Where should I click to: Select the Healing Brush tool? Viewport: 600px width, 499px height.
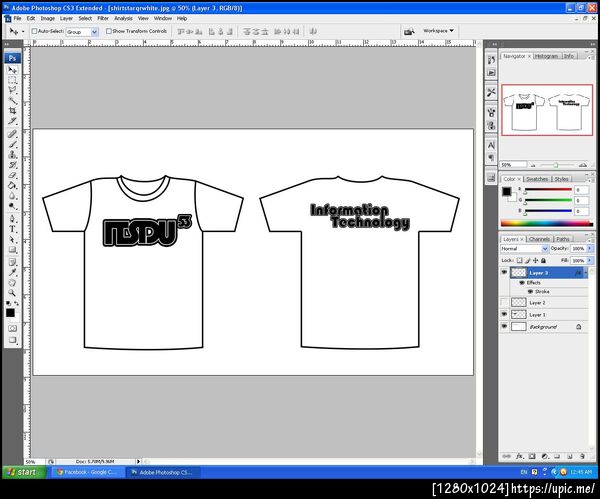pyautogui.click(x=12, y=134)
